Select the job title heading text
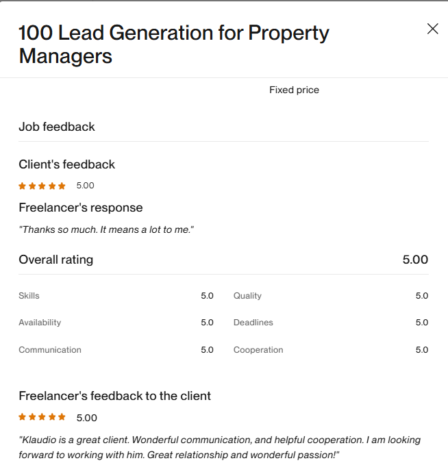 (x=174, y=45)
